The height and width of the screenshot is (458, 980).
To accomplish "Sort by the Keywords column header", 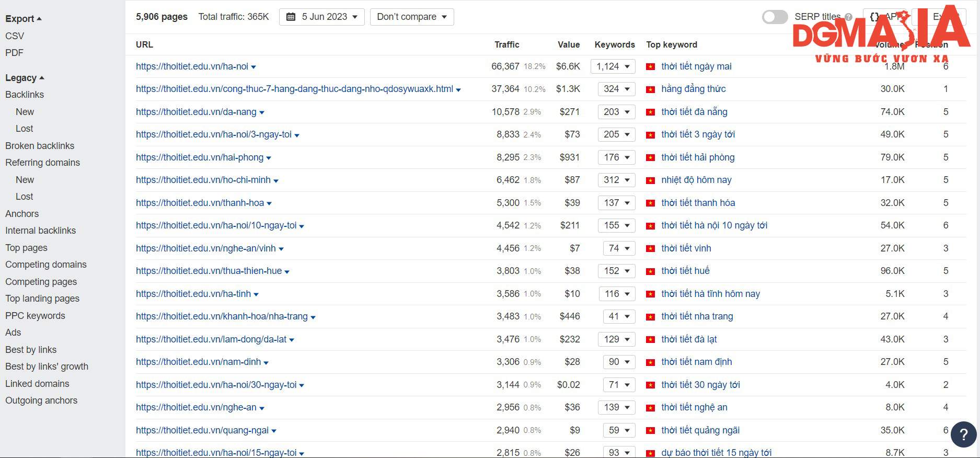I will [615, 44].
